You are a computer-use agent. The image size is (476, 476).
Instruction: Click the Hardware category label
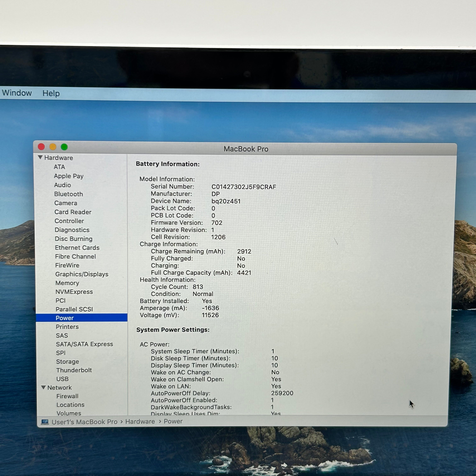(59, 158)
